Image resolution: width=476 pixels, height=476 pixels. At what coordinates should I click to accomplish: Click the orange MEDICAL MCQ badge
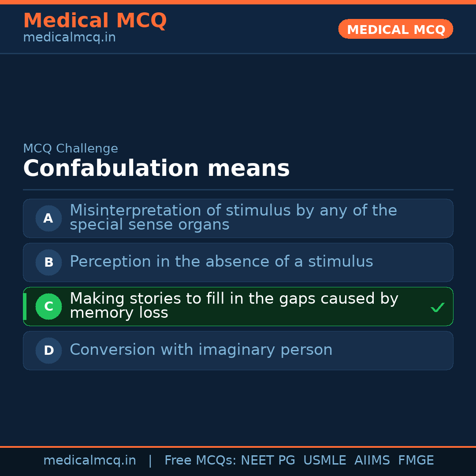395,29
